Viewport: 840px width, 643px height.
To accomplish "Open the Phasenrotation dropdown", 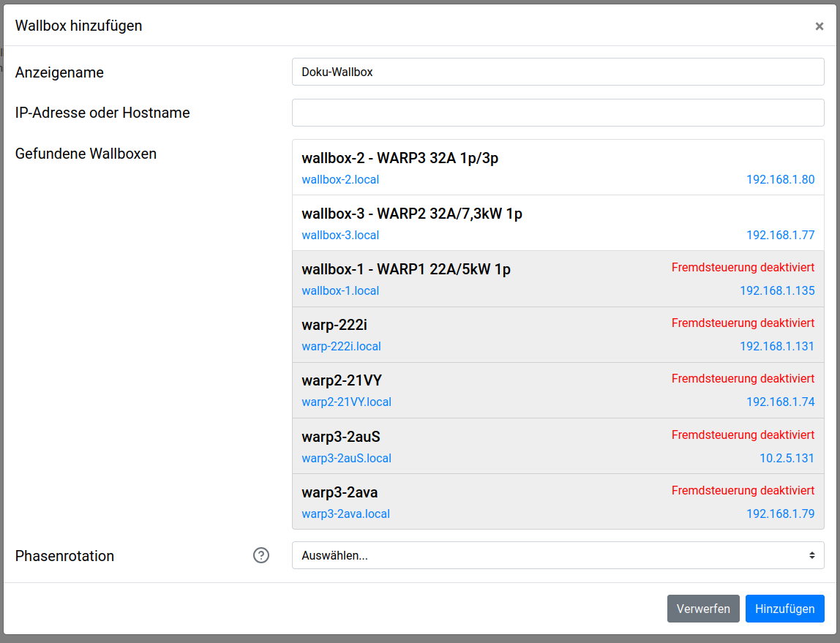I will click(558, 555).
